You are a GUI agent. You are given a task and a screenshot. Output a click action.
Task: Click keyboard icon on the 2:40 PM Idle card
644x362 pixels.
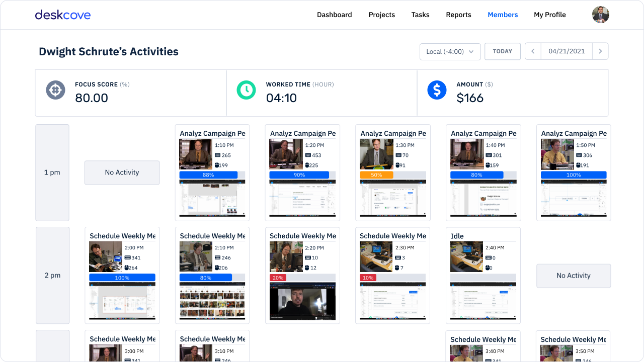(x=489, y=258)
